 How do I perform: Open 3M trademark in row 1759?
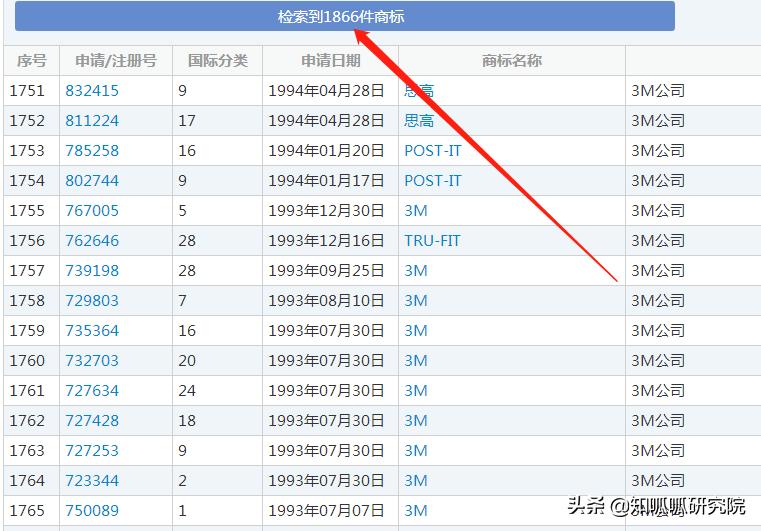click(x=416, y=331)
